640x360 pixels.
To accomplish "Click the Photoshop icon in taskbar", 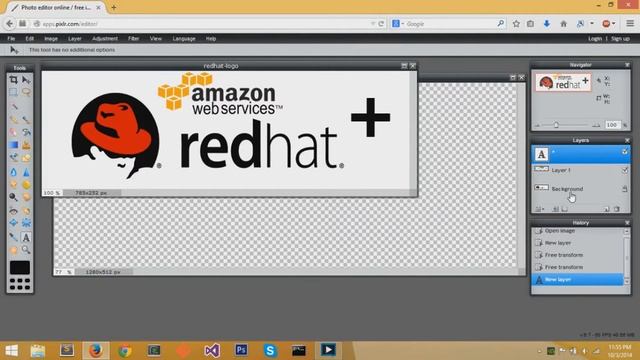I will tap(241, 350).
